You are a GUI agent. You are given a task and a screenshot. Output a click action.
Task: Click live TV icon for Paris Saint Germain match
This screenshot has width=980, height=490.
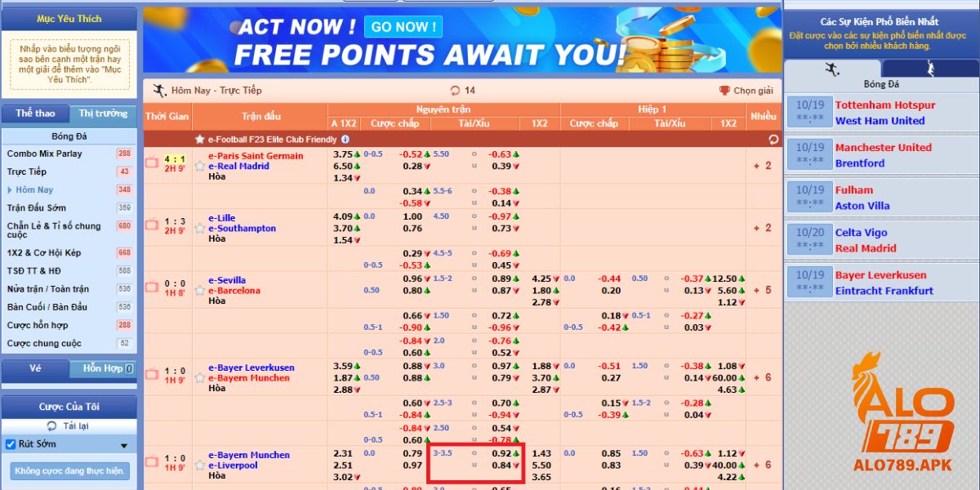(x=151, y=163)
